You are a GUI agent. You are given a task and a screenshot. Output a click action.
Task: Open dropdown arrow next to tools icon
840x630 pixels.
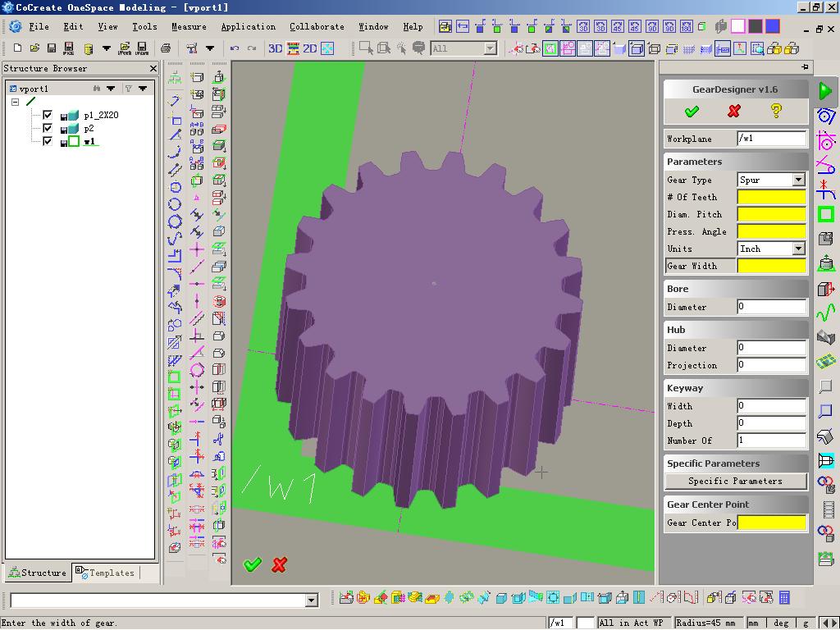click(210, 48)
